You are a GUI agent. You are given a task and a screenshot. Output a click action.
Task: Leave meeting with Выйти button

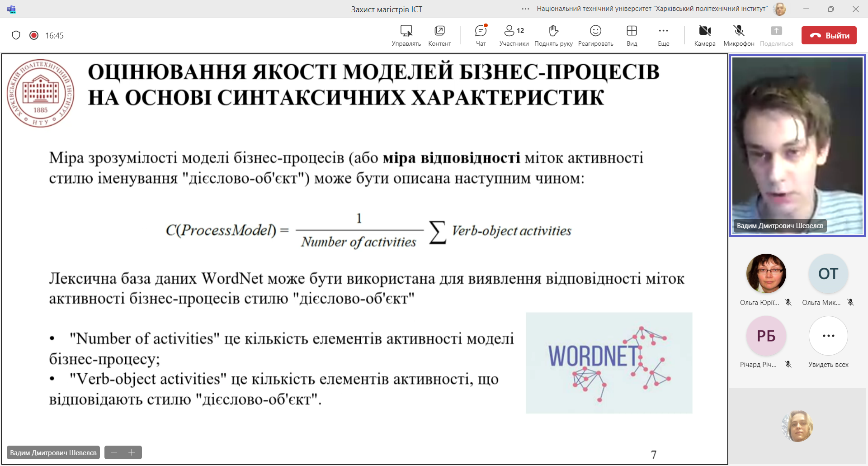829,35
